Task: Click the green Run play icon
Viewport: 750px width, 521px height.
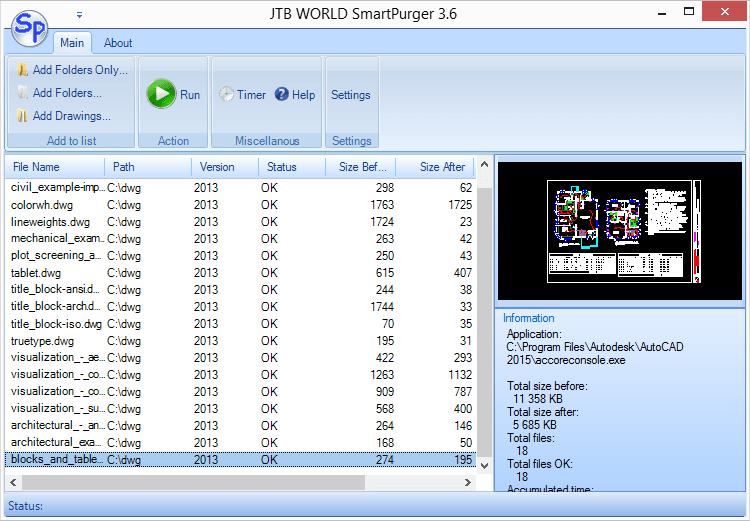Action: point(161,94)
